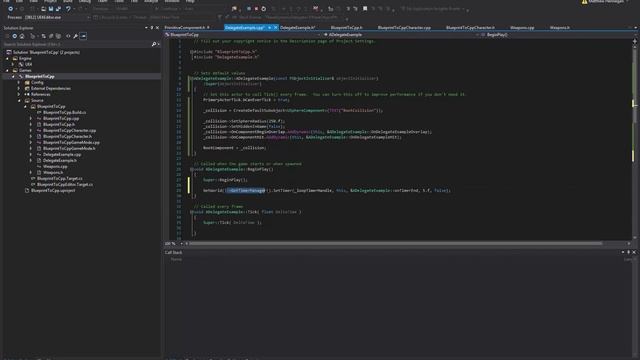
Task: Click the View Code icon in Solution Explorer
Action: coord(68,36)
